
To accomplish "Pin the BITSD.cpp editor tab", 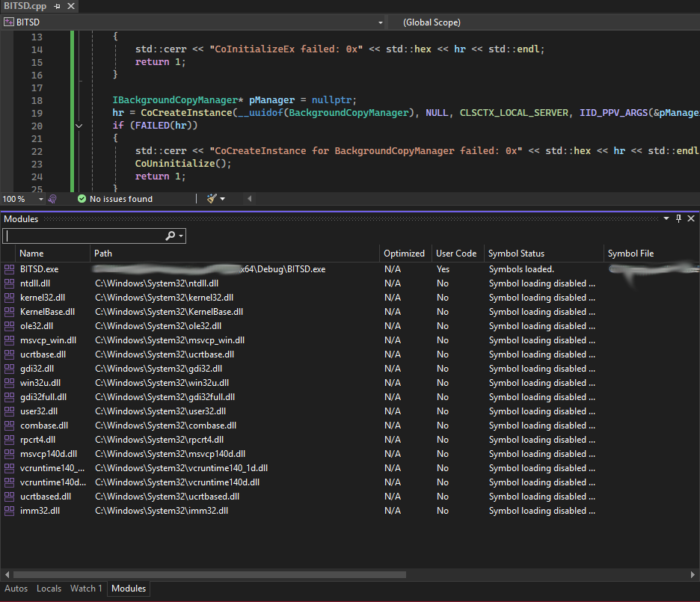I will coord(57,6).
